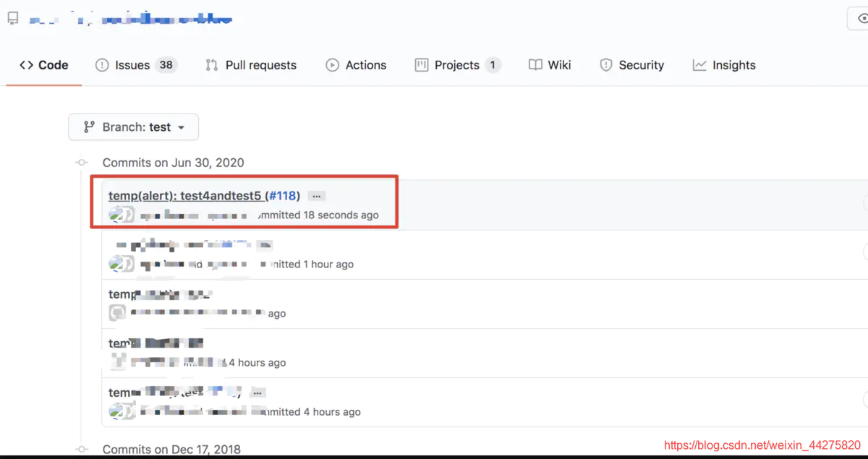Click the branch icon in Branch selector
The height and width of the screenshot is (459, 868).
89,127
